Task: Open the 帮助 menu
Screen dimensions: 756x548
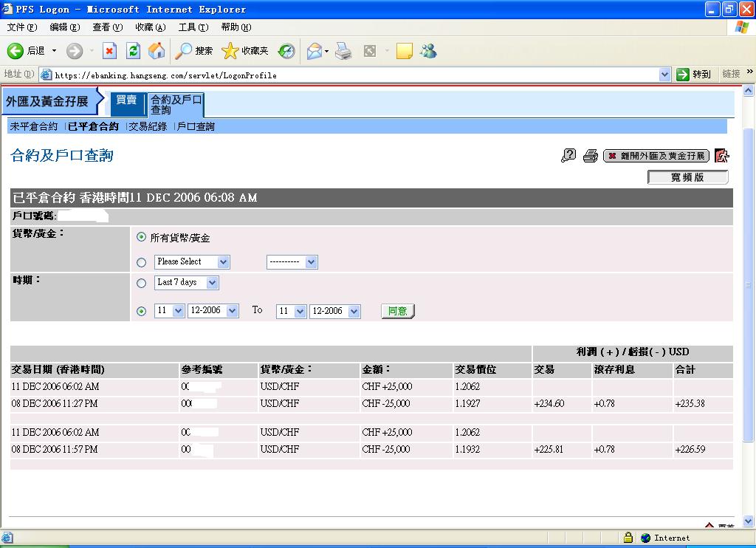Action: 236,27
